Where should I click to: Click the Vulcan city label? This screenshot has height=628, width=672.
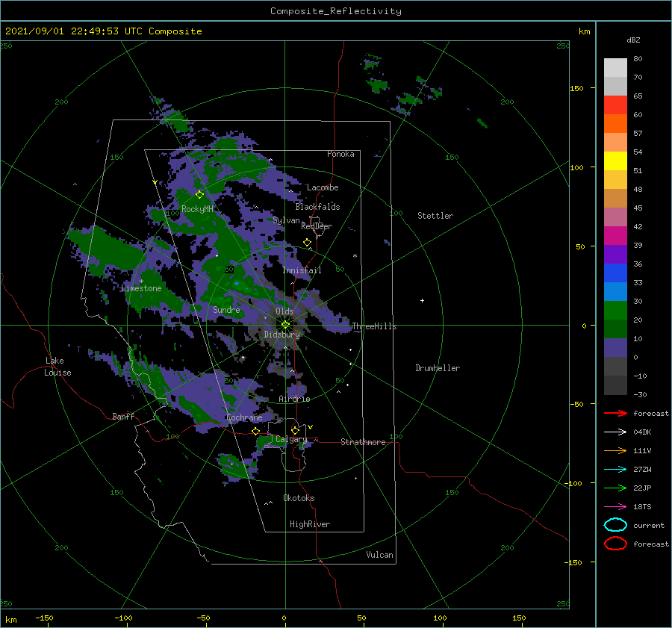click(380, 555)
